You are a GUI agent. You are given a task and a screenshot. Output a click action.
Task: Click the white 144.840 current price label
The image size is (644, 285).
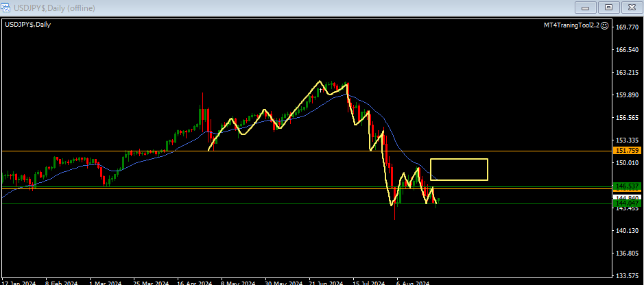tap(628, 197)
